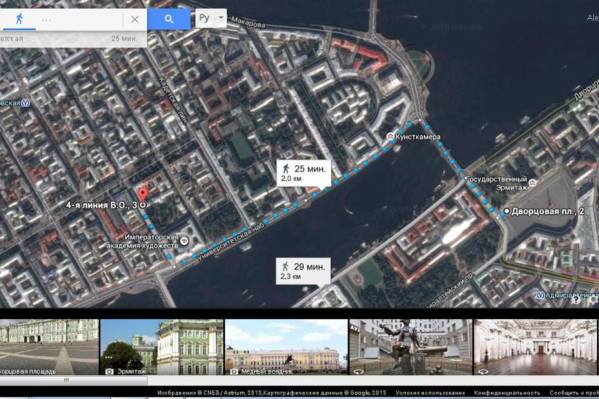Clear the directions with the X button
599x399 pixels.
point(135,19)
